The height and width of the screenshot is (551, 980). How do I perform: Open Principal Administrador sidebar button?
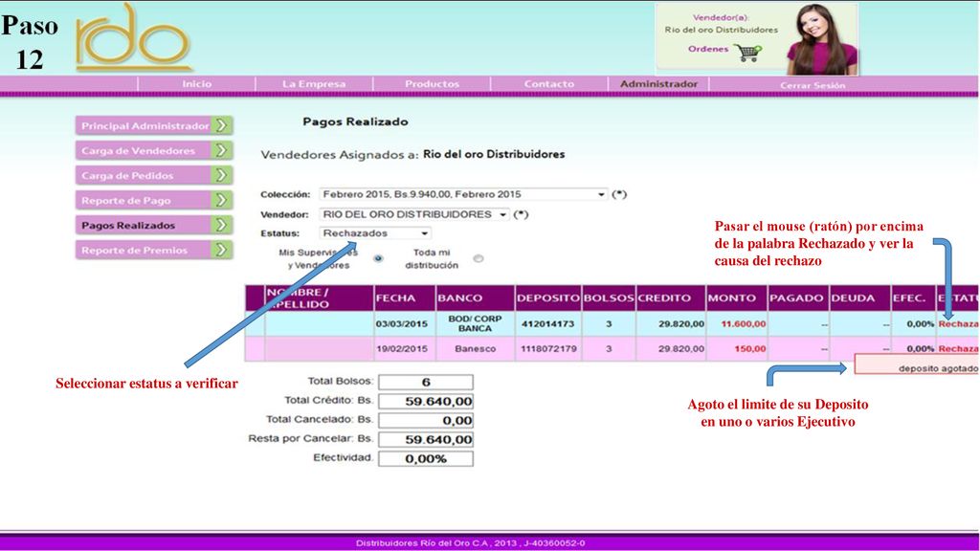(x=154, y=125)
